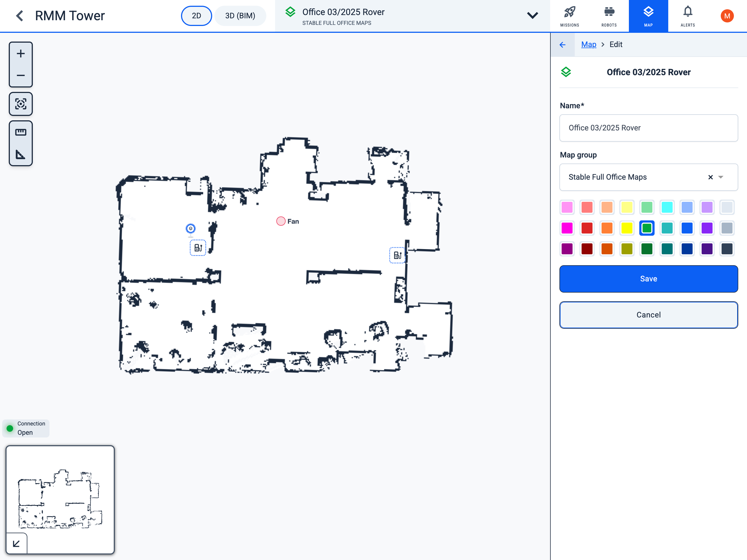Pick the navy blue color swatch
The image size is (747, 560).
pyautogui.click(x=687, y=249)
